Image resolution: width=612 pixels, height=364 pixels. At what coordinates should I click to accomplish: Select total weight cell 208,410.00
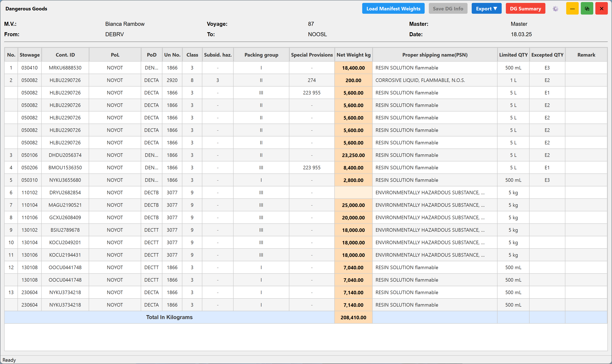tap(353, 317)
